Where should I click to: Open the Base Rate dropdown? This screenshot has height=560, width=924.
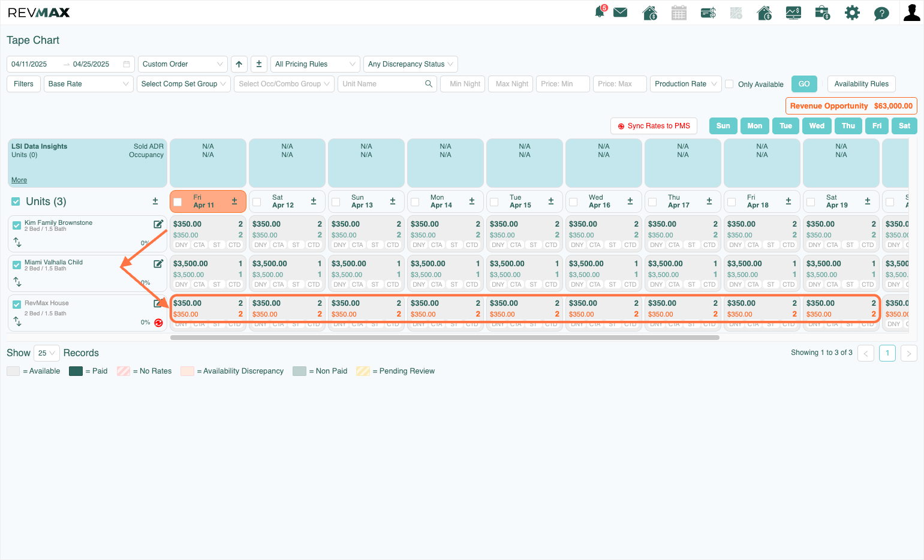89,84
